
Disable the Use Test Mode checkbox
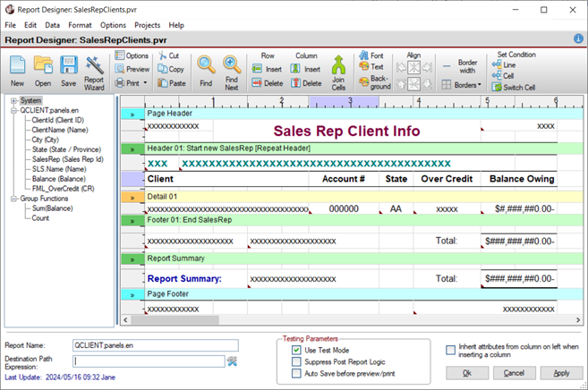296,350
